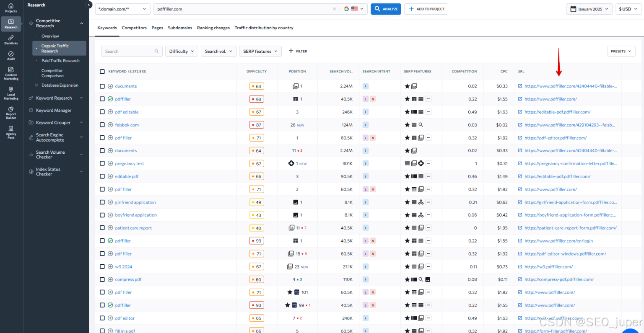Open external link icon for editable-pdf.pdffiller.com
Viewport: 644px width, 333px height.
[x=520, y=112]
